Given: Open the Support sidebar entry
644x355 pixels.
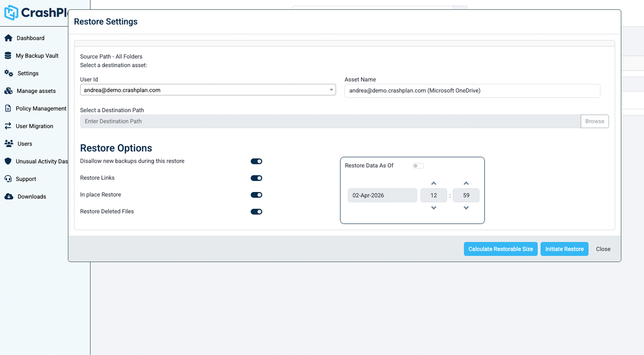Looking at the screenshot, I should tap(26, 179).
